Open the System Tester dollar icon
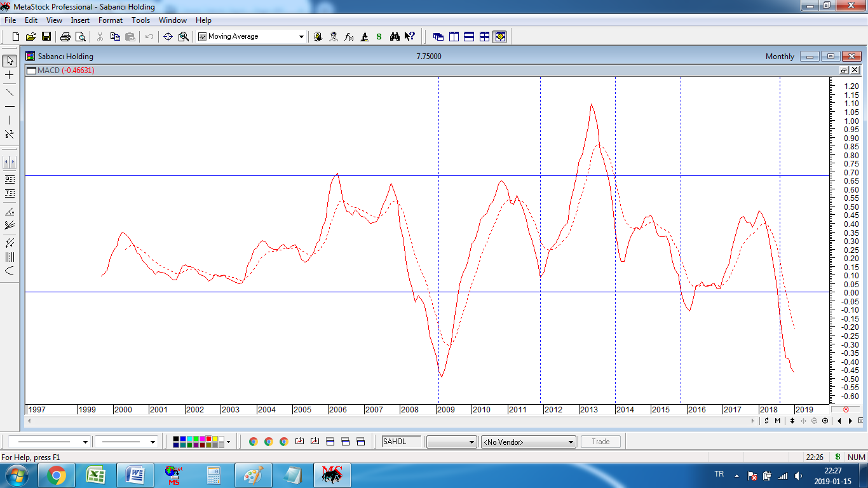 tap(379, 37)
